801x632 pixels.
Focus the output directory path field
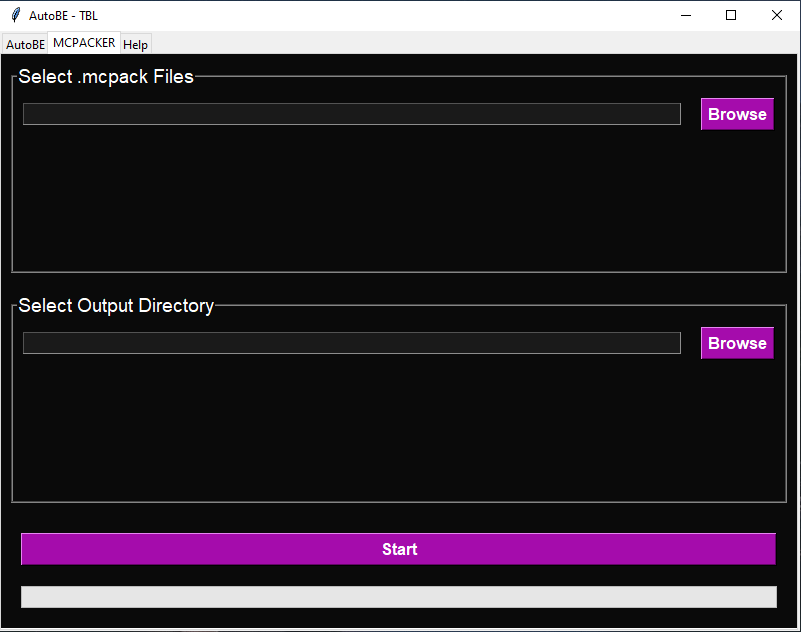[x=351, y=343]
